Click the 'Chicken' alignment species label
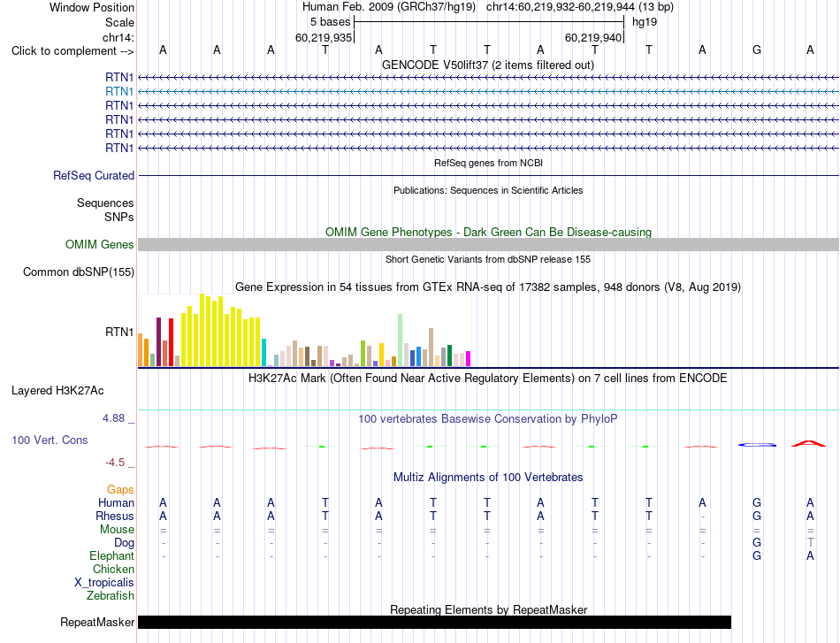The width and height of the screenshot is (840, 643). [113, 569]
